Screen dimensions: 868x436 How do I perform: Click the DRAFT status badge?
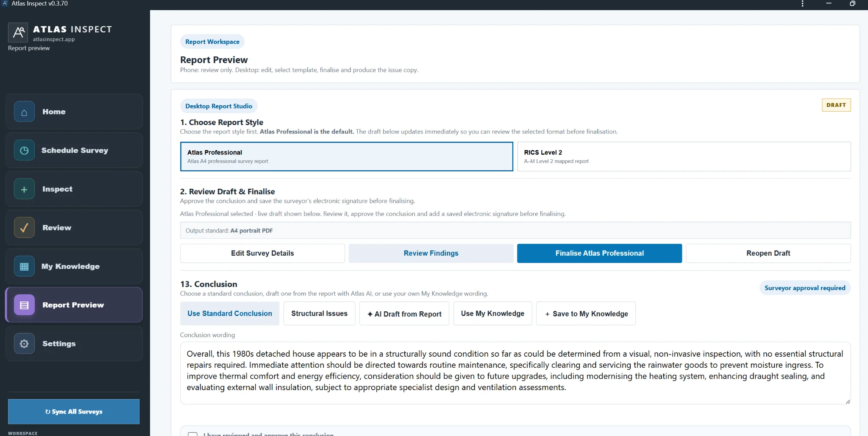(x=836, y=105)
